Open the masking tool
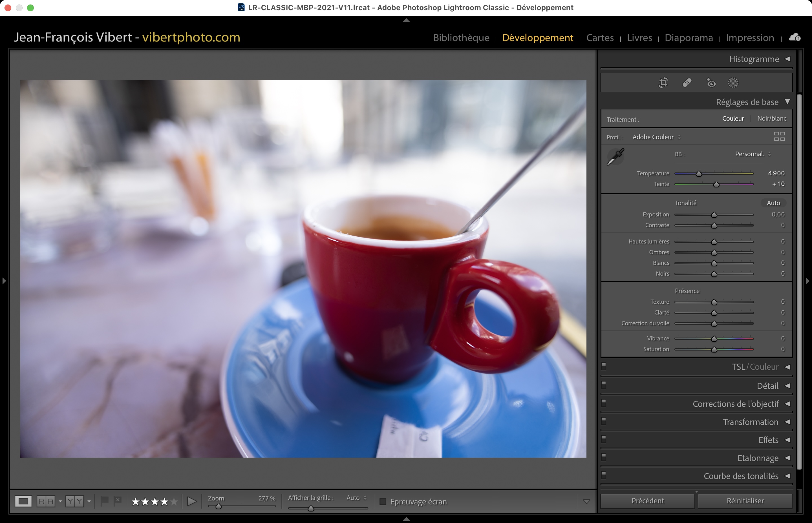 733,83
